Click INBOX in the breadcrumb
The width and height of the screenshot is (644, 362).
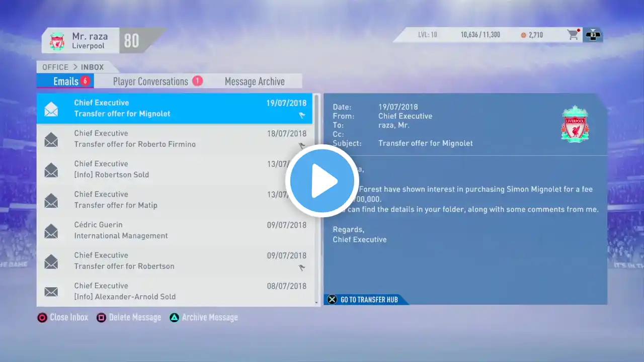(x=93, y=67)
